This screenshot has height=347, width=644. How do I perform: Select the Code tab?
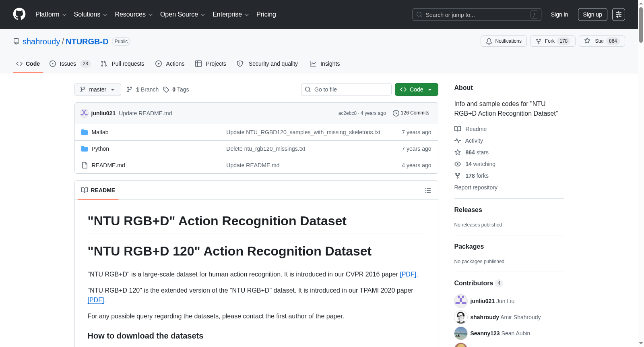click(x=28, y=64)
